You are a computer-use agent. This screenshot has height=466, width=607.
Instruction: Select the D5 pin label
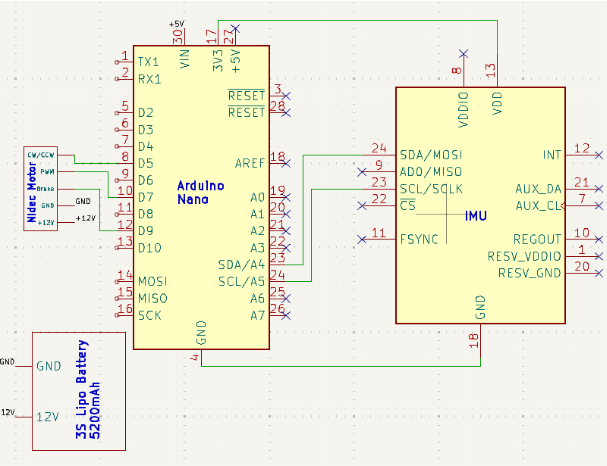click(146, 163)
